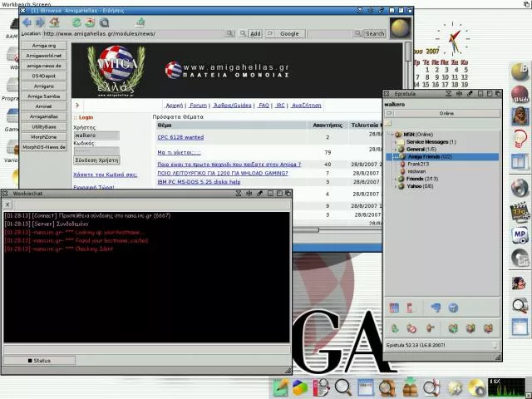The width and height of the screenshot is (532, 399).
Task: Open the Forum menu link on AmigaHellas
Action: 198,106
